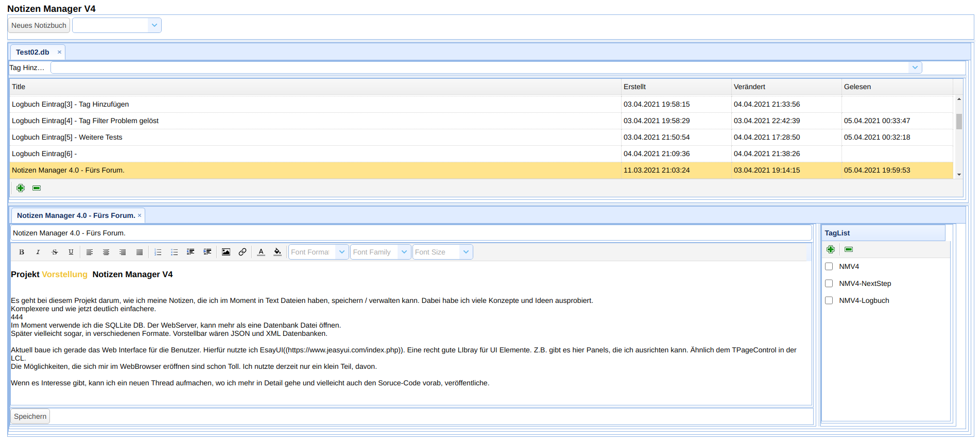The height and width of the screenshot is (442, 980).
Task: Open the text color picker
Action: 261,252
